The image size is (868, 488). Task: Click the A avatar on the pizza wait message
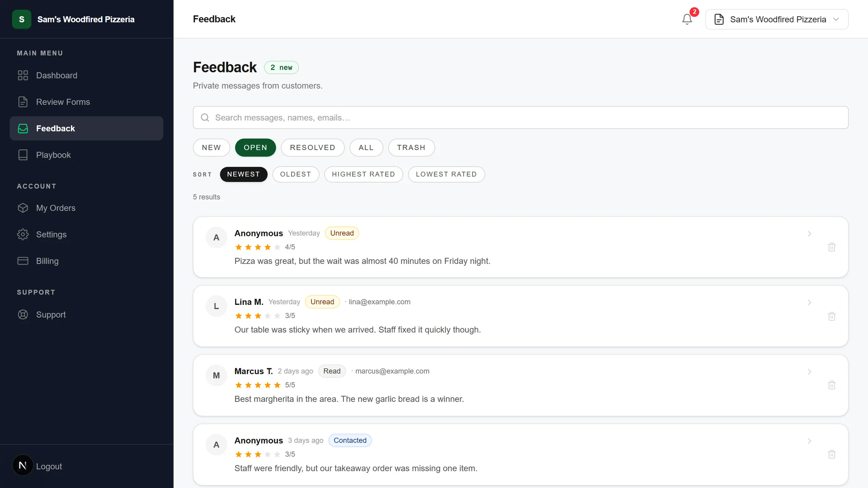(x=216, y=237)
